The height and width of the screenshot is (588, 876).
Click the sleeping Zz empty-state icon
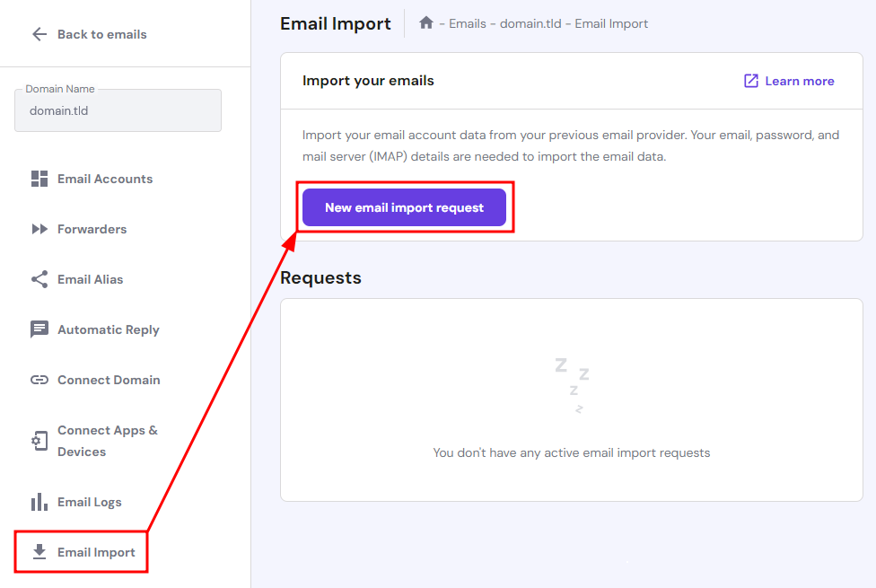[572, 384]
